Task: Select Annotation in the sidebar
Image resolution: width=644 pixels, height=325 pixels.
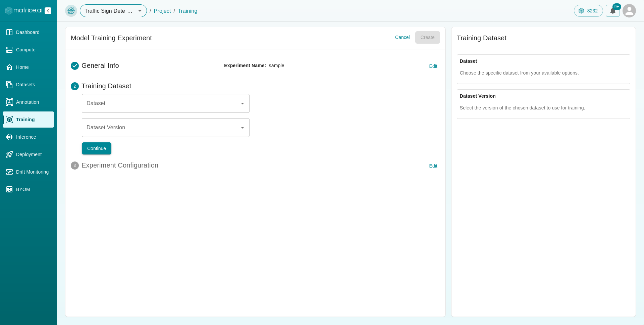Action: [28, 102]
